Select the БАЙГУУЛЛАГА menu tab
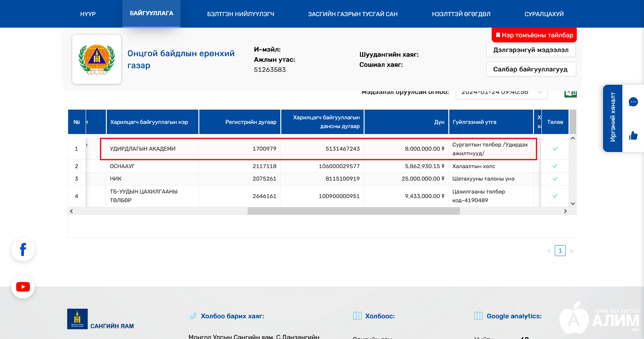This screenshot has height=339, width=644. pyautogui.click(x=151, y=13)
